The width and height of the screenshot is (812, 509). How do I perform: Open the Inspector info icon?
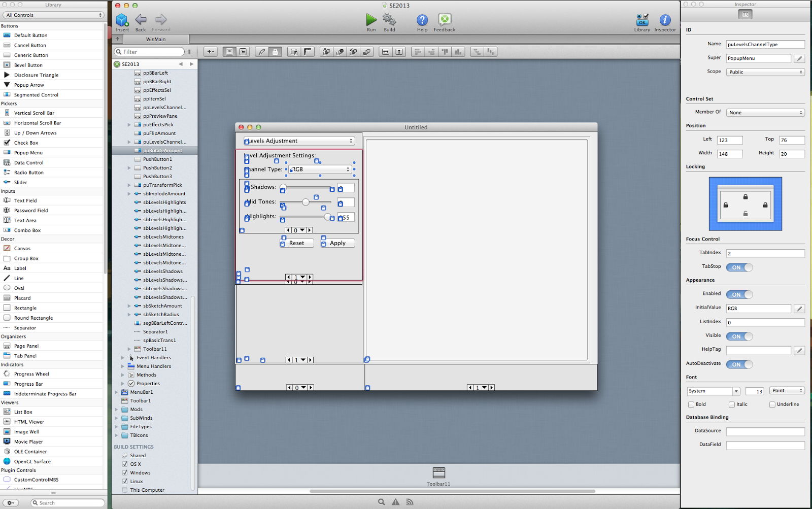point(665,20)
